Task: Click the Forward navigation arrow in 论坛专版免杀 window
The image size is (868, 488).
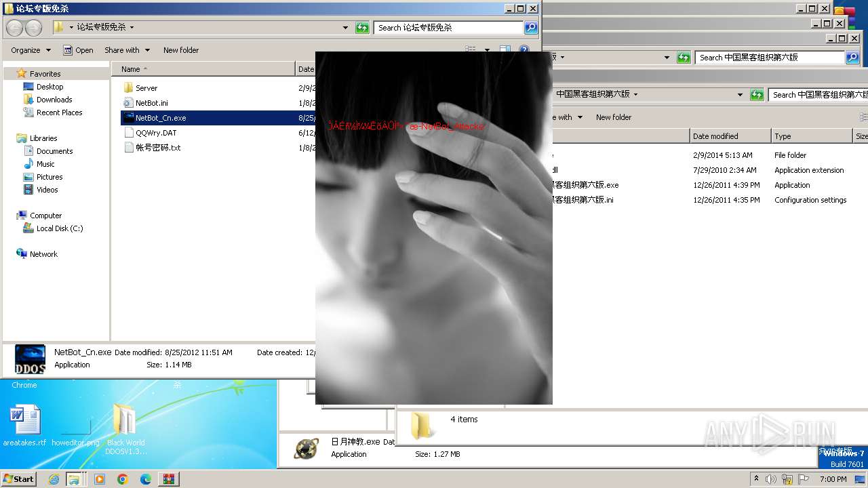Action: tap(33, 28)
